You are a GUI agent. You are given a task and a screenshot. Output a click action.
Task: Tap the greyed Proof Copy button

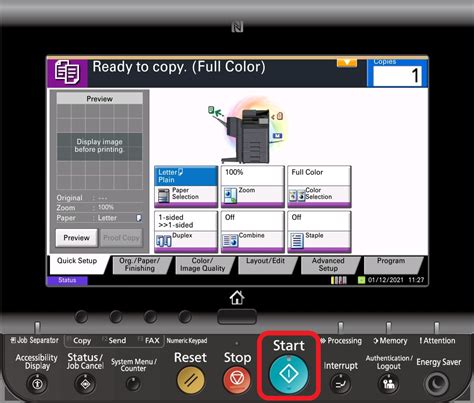coord(121,238)
